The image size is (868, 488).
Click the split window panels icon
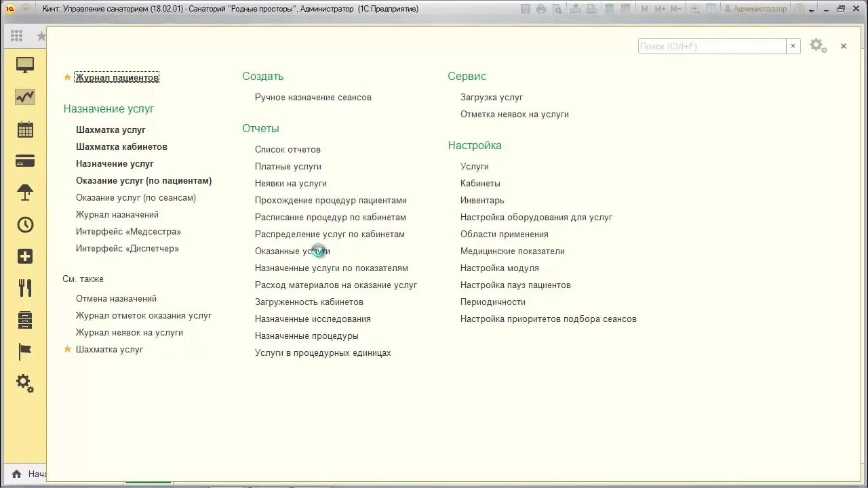(711, 9)
